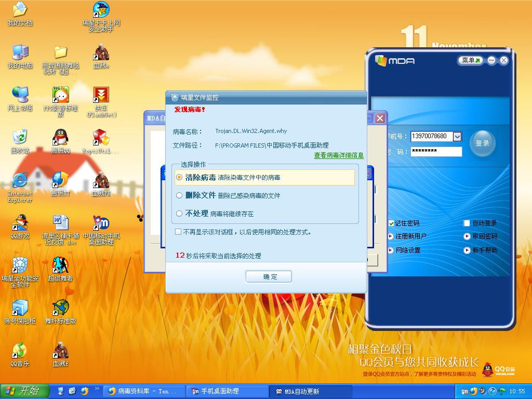Viewport: 532px width, 399px height.
Task: Minimize the MDA login window
Action: pos(491,60)
